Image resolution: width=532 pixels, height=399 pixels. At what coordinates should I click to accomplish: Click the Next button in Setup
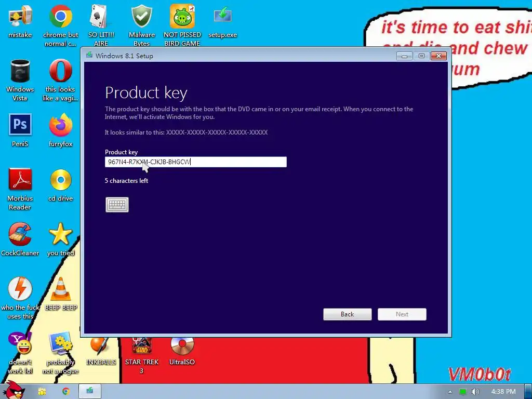[x=402, y=314]
